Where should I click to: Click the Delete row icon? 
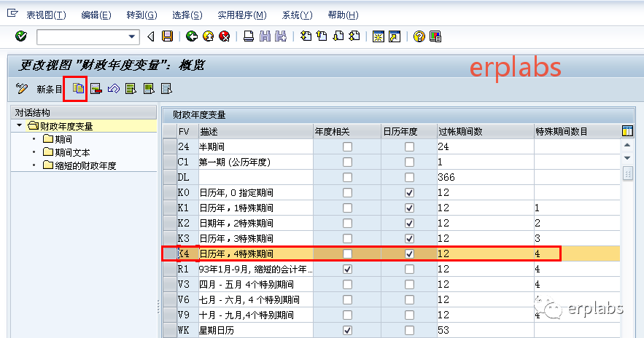pyautogui.click(x=96, y=89)
